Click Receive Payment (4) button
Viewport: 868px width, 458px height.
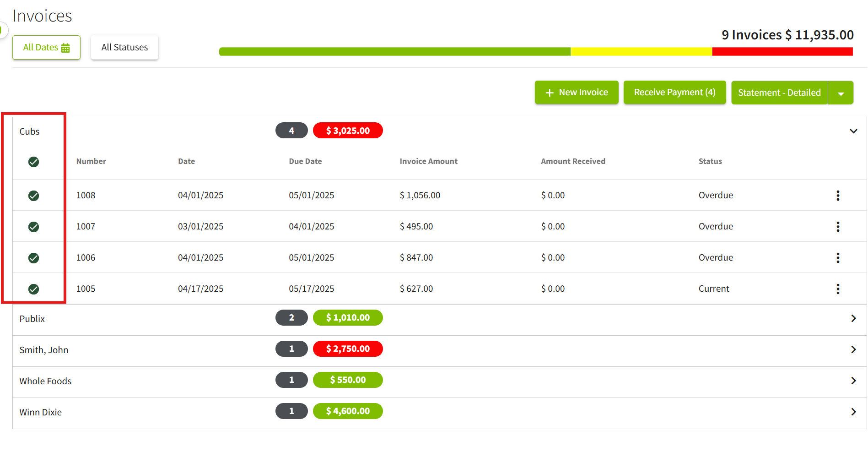pos(674,93)
